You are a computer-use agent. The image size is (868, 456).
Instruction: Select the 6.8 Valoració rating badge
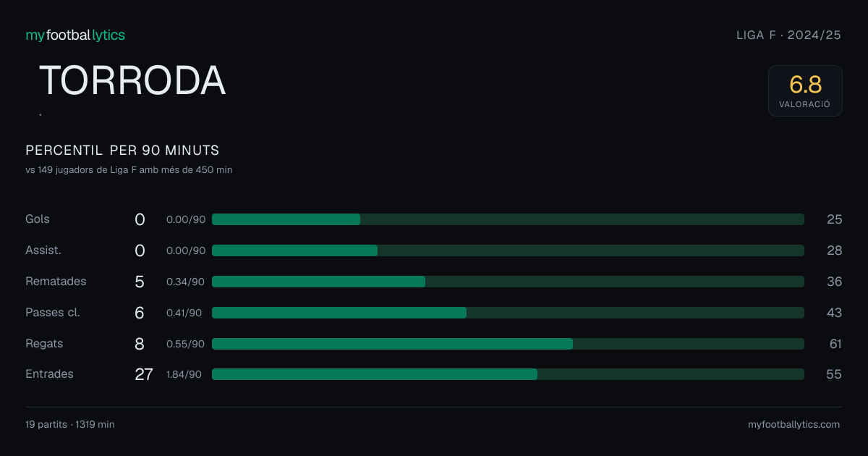coord(805,90)
